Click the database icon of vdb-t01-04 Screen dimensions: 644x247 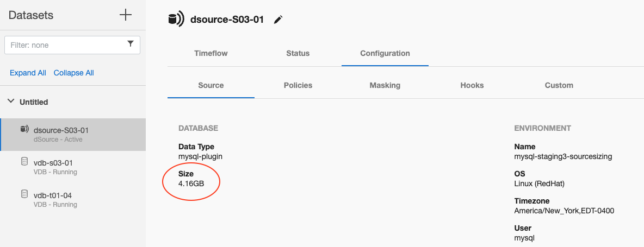point(24,194)
